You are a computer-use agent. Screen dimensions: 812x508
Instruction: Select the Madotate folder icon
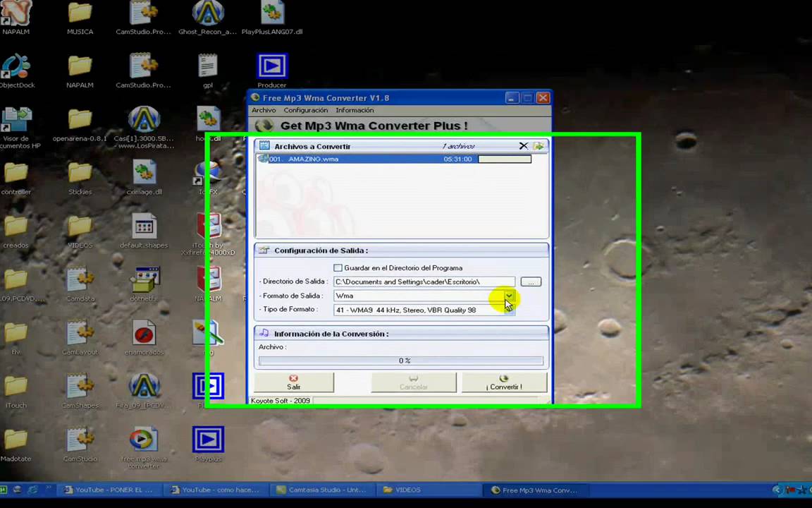click(16, 440)
